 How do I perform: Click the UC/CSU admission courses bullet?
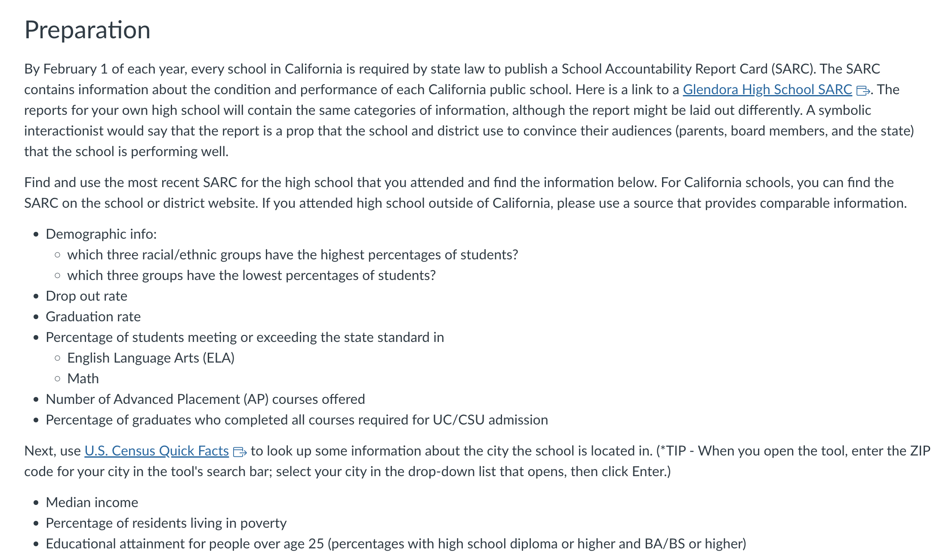[x=297, y=420]
